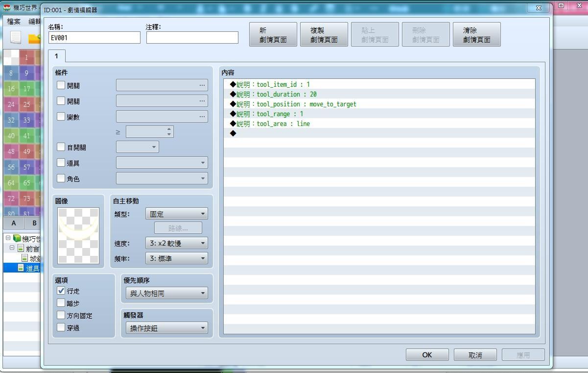
Task: Select region tile 16 in the palette
Action: tap(11, 89)
